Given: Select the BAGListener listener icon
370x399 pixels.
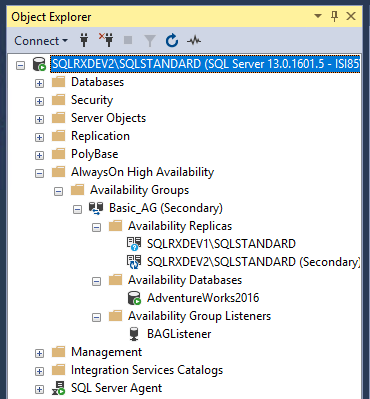Looking at the screenshot, I should [134, 334].
